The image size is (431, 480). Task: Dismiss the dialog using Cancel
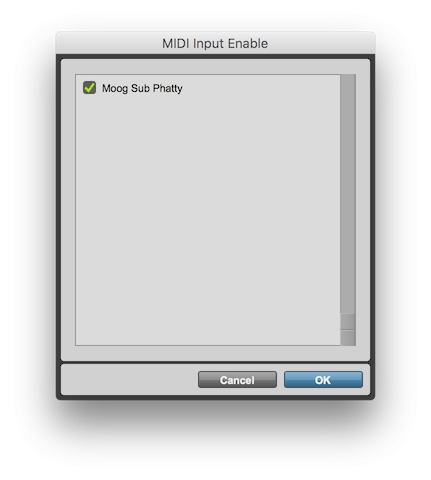pyautogui.click(x=237, y=380)
